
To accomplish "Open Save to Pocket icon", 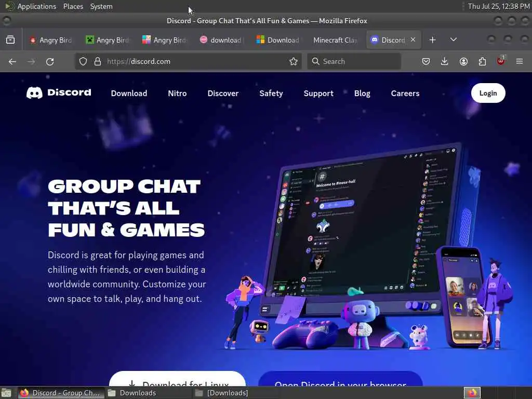I will [x=426, y=61].
